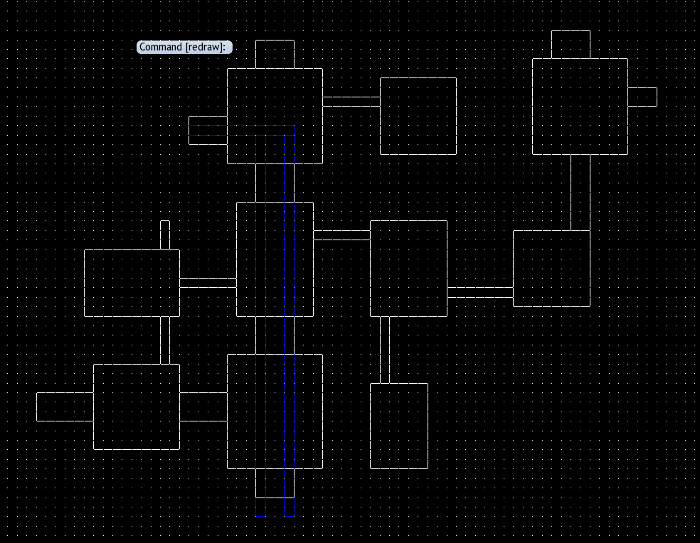The image size is (700, 543).
Task: Click the connector joining the center-right and far-right squares
Action: (x=480, y=292)
